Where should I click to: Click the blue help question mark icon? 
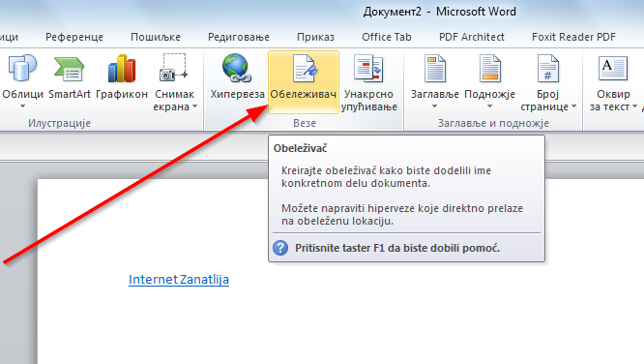(x=280, y=248)
